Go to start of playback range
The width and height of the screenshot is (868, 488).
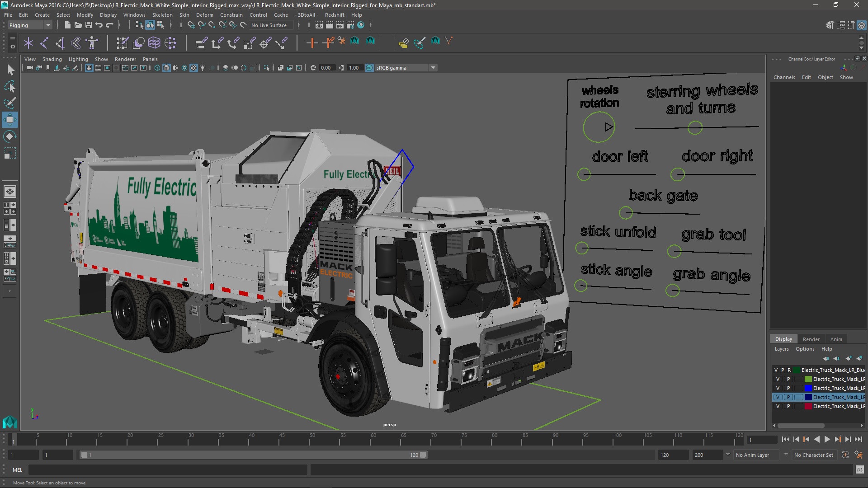tap(786, 439)
